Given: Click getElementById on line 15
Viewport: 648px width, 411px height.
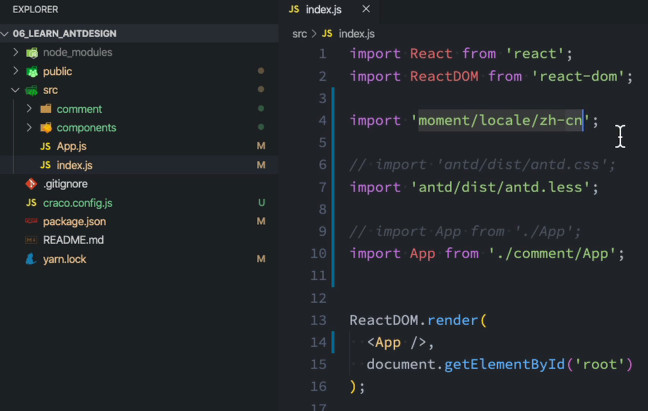Looking at the screenshot, I should click(x=504, y=365).
